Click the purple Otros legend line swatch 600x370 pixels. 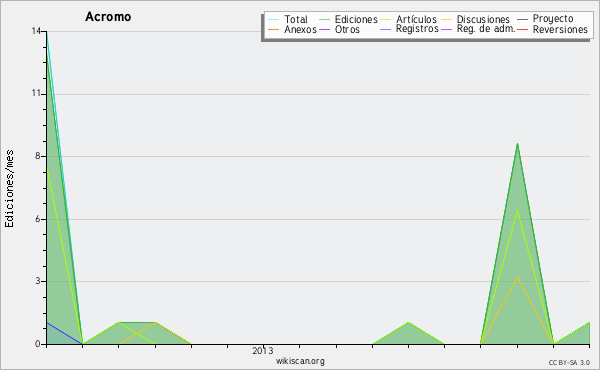(324, 29)
